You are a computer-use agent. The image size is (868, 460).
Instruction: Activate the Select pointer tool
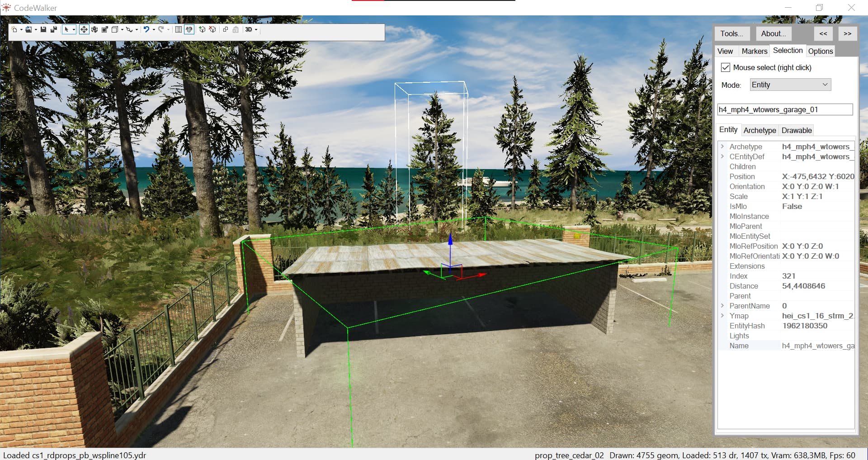(x=66, y=29)
